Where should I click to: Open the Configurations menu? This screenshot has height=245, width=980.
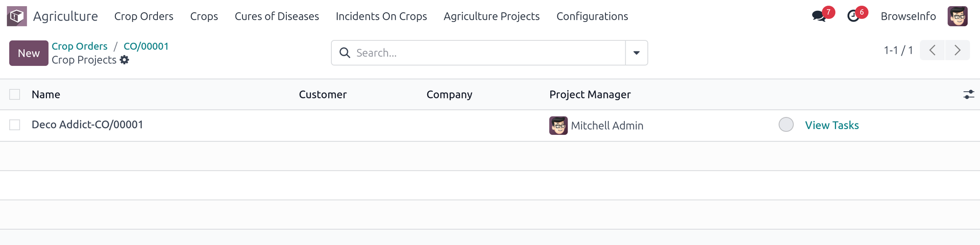coord(592,16)
